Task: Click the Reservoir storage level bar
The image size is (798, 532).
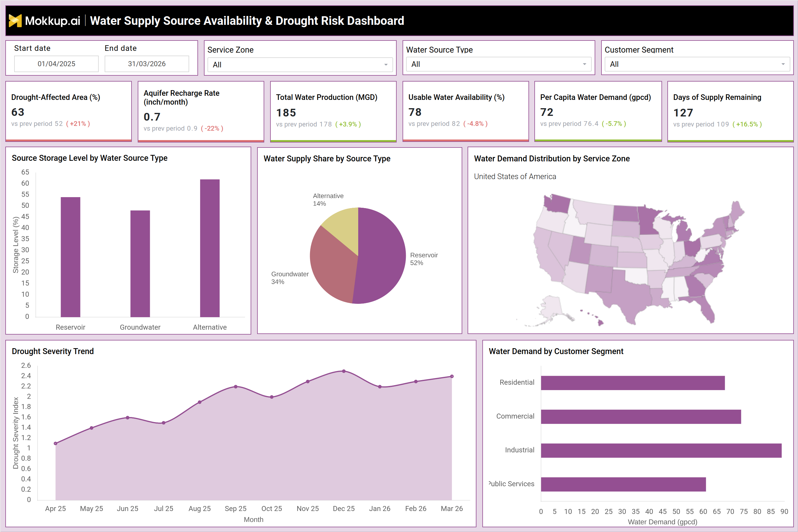Action: coord(70,257)
